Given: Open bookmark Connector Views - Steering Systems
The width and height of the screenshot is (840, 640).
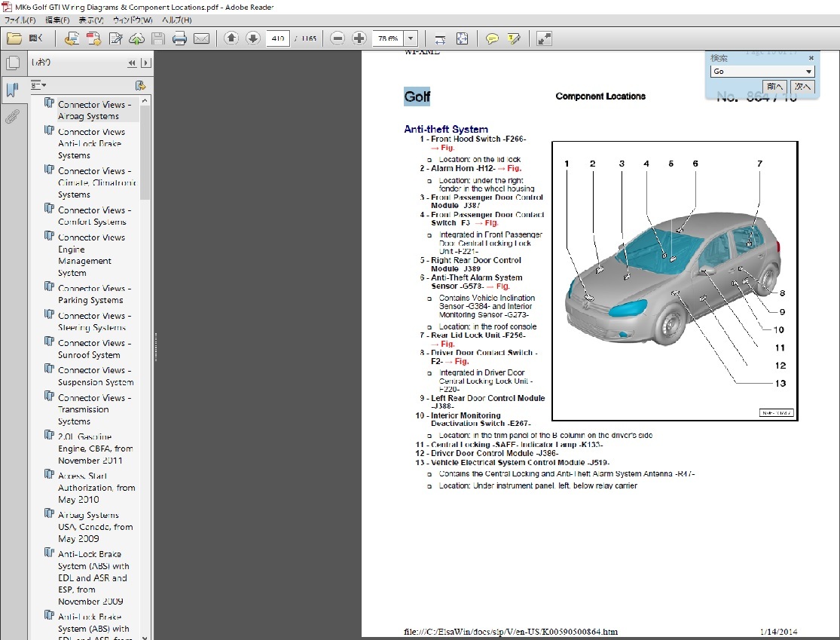Looking at the screenshot, I should [x=95, y=322].
